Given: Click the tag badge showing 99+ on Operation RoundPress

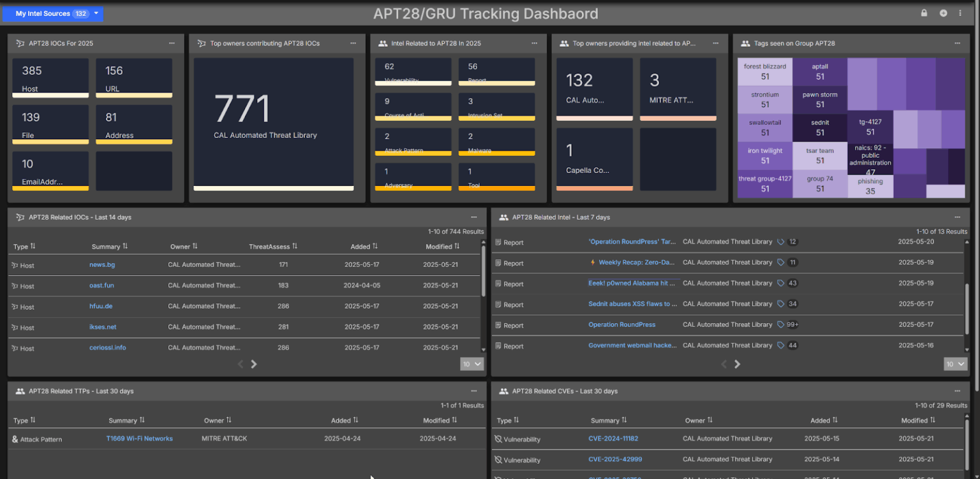Looking at the screenshot, I should [790, 324].
